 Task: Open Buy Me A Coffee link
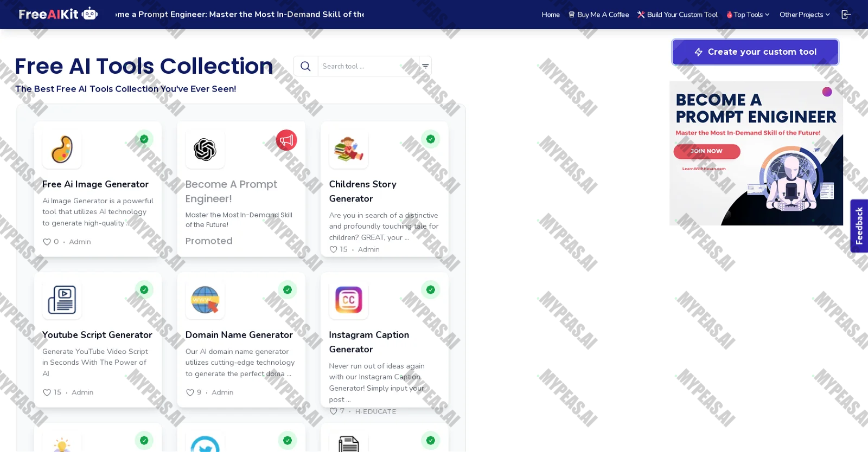click(598, 15)
